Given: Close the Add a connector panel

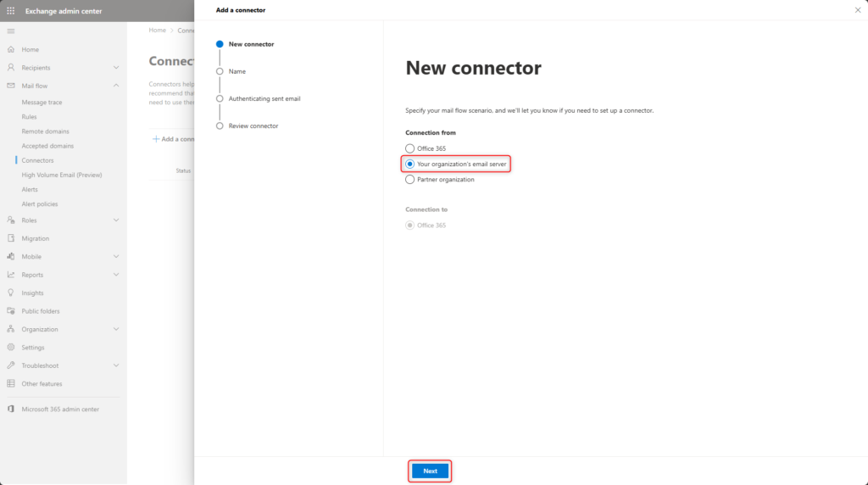Looking at the screenshot, I should pyautogui.click(x=858, y=10).
